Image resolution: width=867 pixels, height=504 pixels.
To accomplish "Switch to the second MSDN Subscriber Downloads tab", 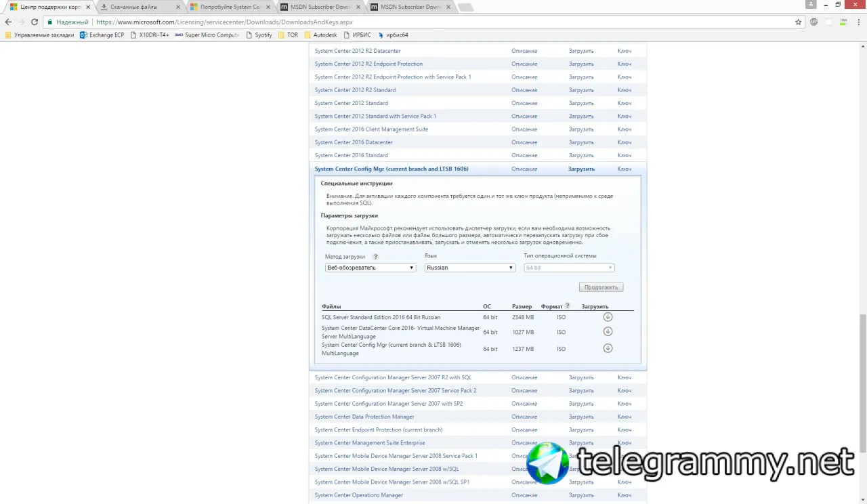I will point(410,7).
